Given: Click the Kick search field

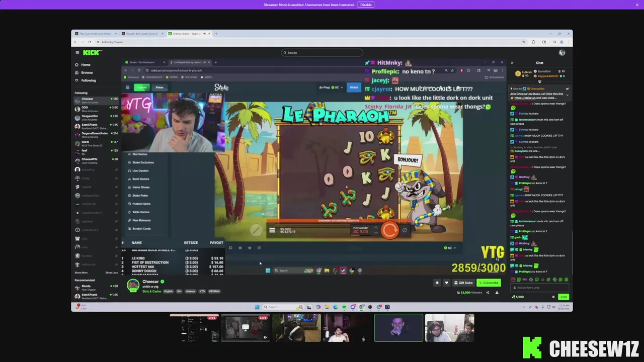Looking at the screenshot, I should pos(322,53).
